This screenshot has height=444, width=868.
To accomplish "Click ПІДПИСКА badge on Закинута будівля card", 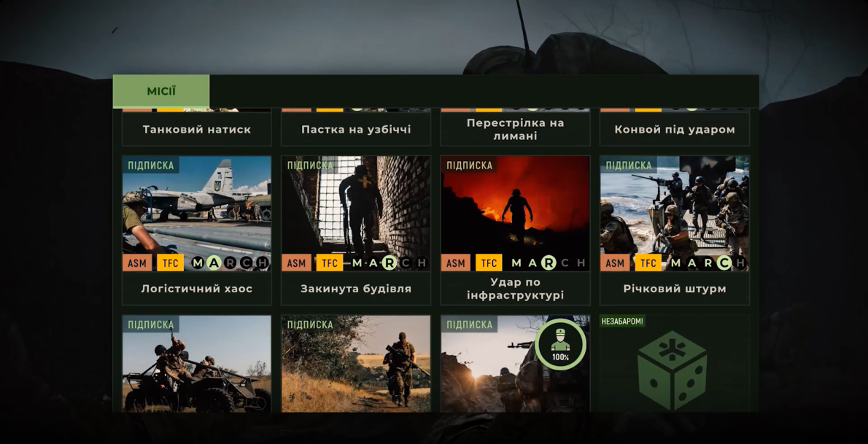I will click(310, 165).
